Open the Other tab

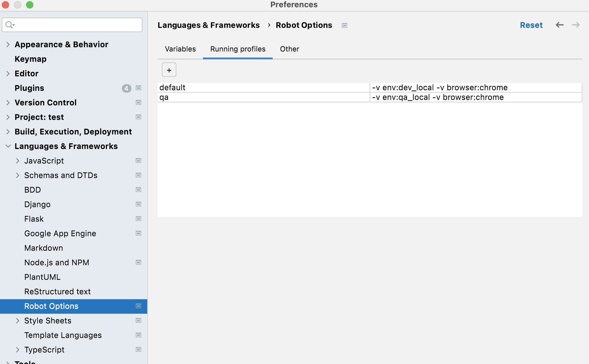[x=289, y=49]
